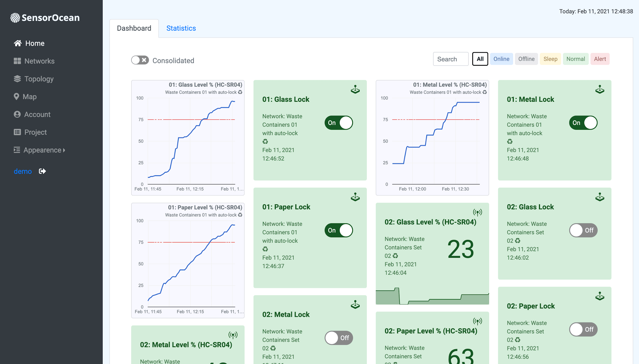This screenshot has height=364, width=639.
Task: Click the actuator icon on 01: Glass Lock card
Action: (355, 89)
